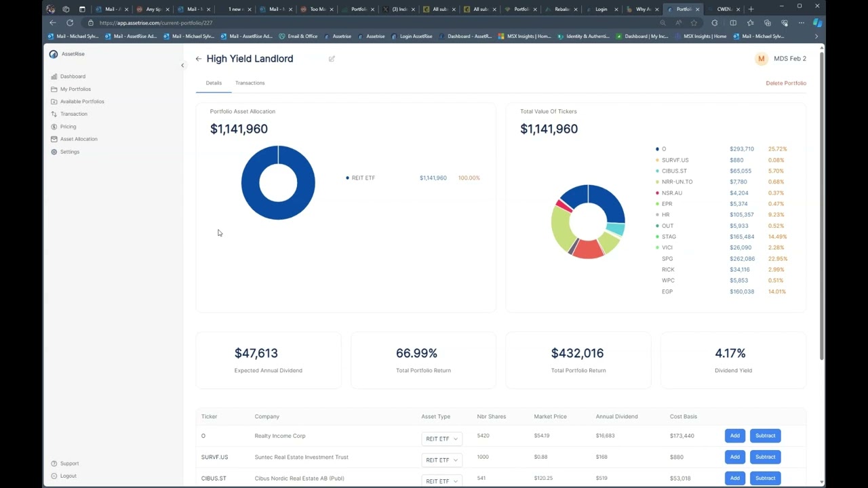Open Dashboard in the sidebar
Image resolution: width=868 pixels, height=488 pixels.
pos(73,77)
